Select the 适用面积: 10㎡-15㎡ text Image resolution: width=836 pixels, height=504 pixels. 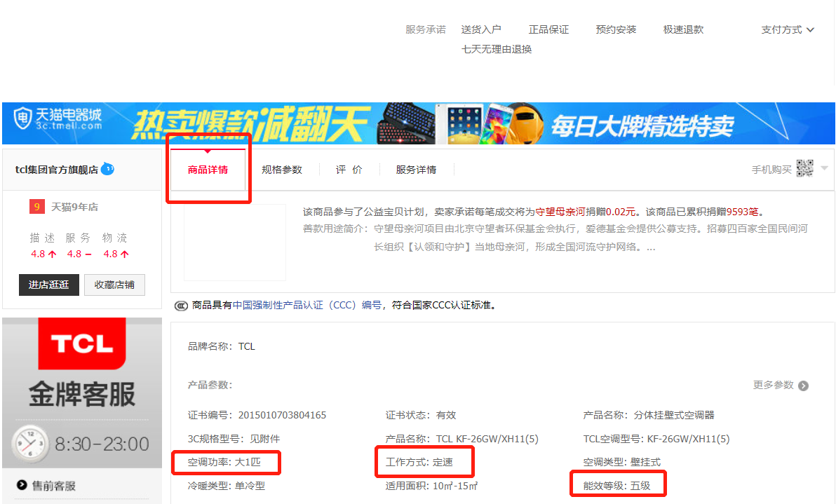(431, 485)
